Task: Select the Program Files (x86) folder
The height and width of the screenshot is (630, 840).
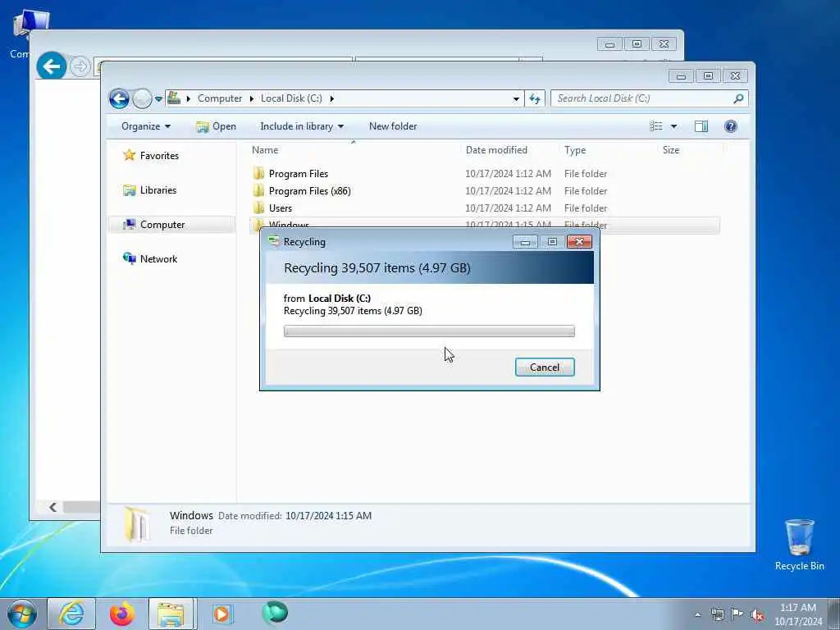Action: [x=309, y=190]
